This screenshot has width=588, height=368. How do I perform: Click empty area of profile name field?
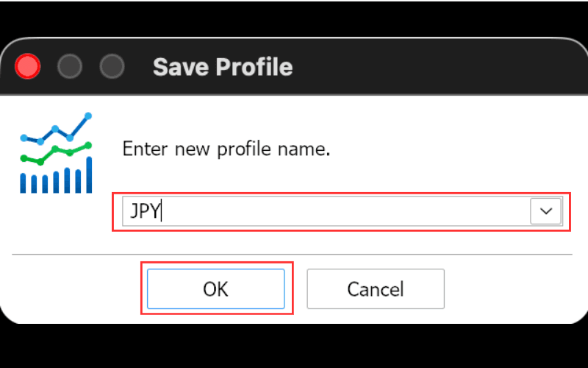pyautogui.click(x=345, y=211)
